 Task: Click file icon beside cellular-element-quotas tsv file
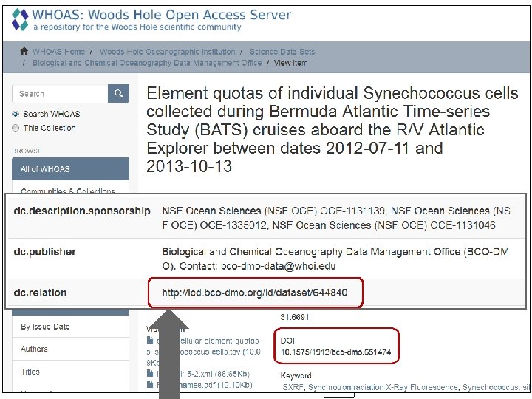150,340
